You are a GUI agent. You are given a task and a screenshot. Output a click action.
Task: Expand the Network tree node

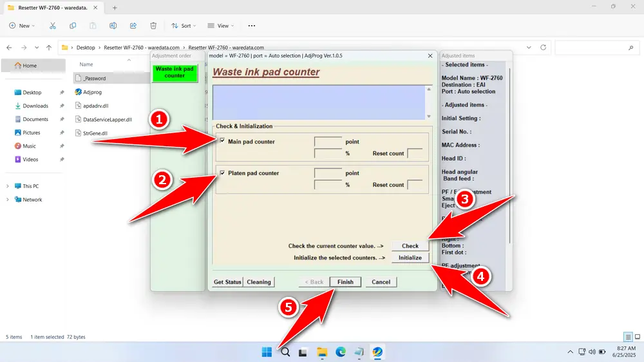pos(7,200)
